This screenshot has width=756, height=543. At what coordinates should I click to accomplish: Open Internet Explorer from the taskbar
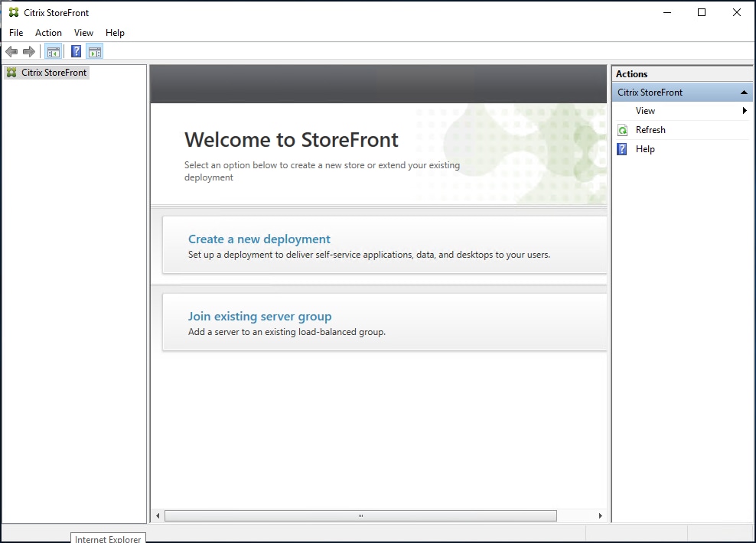pos(107,538)
